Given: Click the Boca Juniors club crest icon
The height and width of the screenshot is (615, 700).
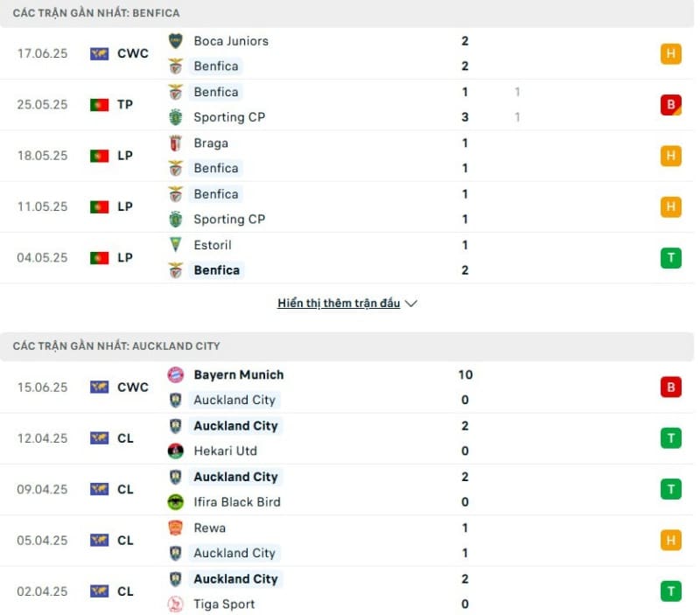Looking at the screenshot, I should click(176, 41).
